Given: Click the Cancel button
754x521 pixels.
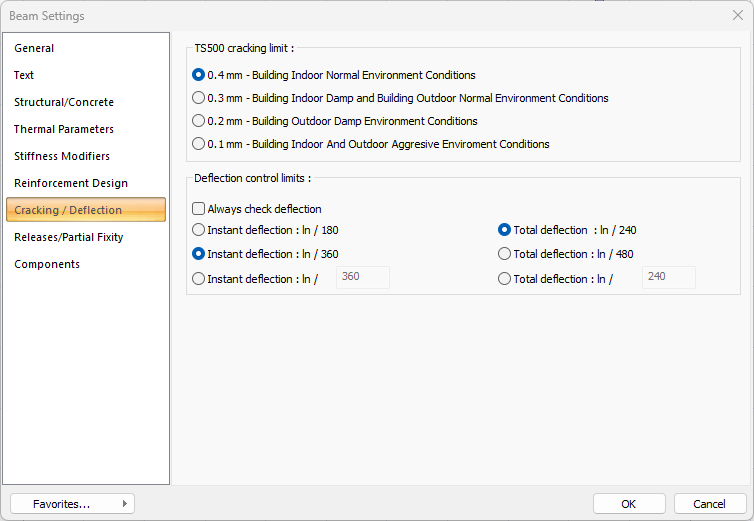Looking at the screenshot, I should pyautogui.click(x=709, y=504).
